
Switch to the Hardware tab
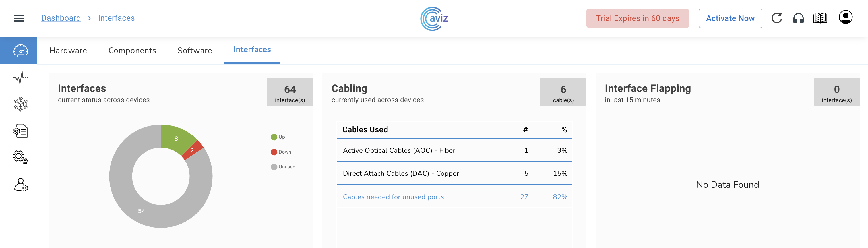(68, 51)
